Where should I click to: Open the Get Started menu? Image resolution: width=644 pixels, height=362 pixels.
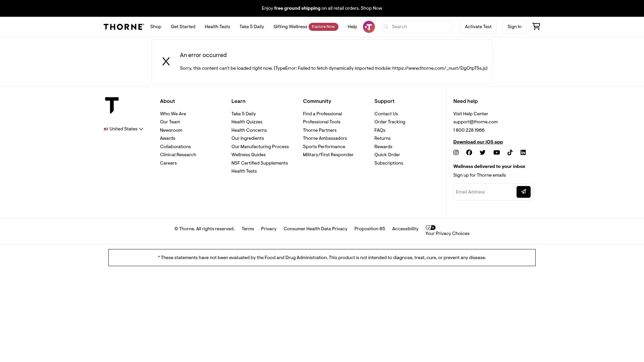tap(183, 27)
